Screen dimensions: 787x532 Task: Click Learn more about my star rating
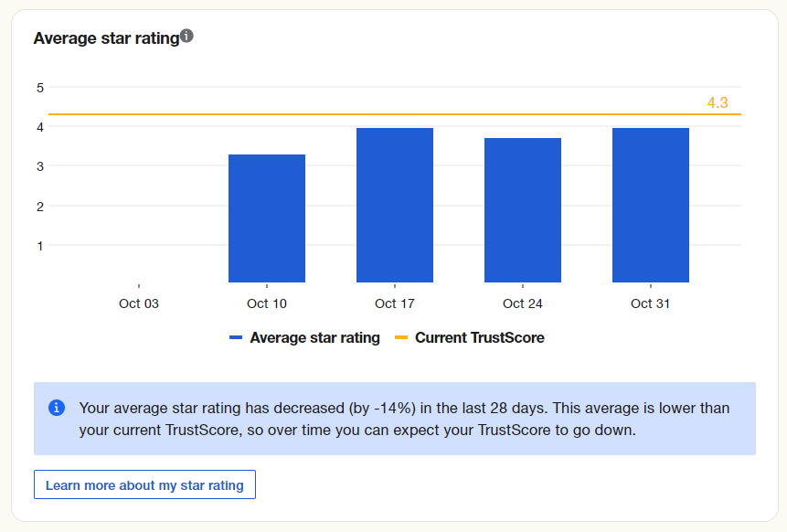144,484
